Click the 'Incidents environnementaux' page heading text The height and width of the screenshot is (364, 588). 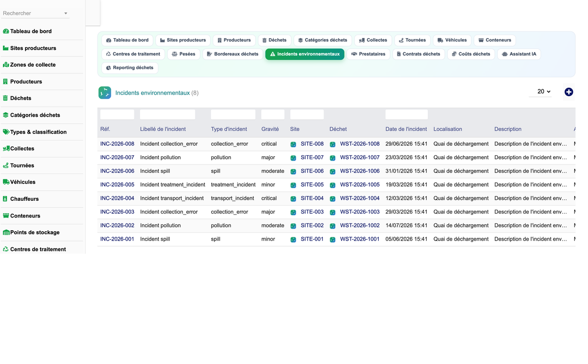(152, 93)
